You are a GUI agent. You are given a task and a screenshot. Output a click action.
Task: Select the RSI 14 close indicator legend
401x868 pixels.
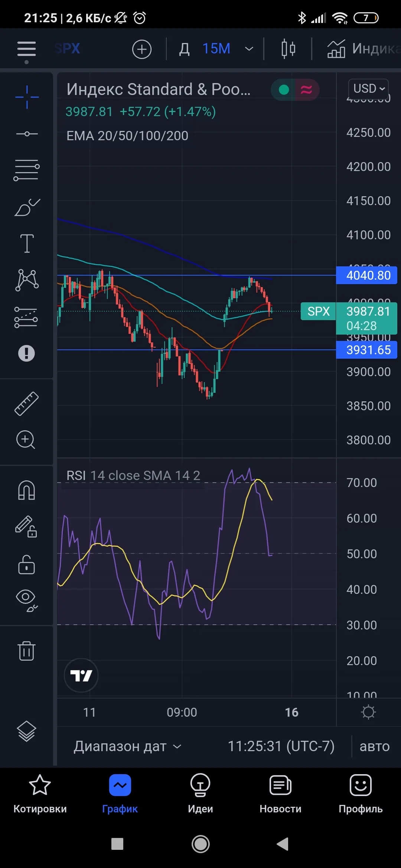[x=133, y=476]
